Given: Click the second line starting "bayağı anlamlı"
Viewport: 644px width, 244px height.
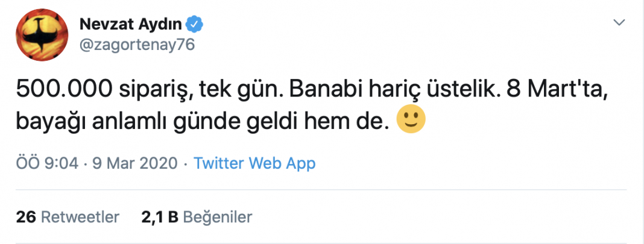Looking at the screenshot, I should tap(203, 121).
